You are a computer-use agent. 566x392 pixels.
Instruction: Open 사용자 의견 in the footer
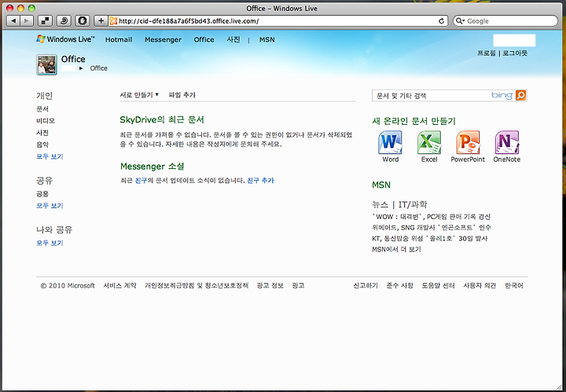click(x=480, y=286)
